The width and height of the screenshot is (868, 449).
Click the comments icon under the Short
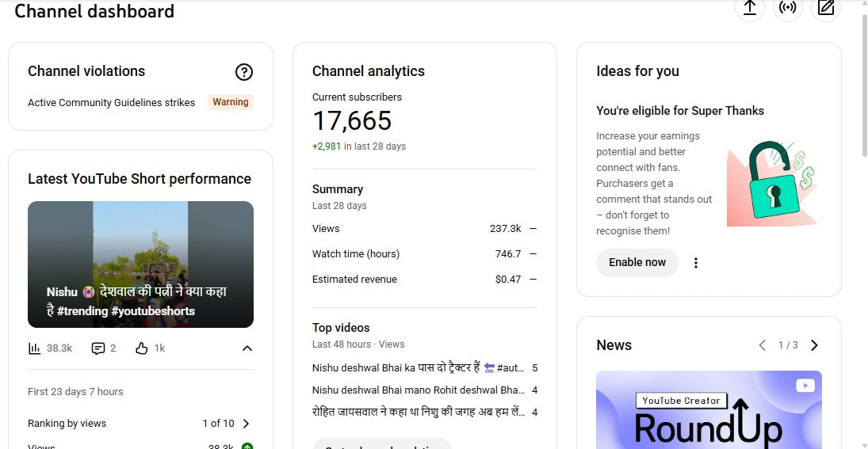[98, 348]
